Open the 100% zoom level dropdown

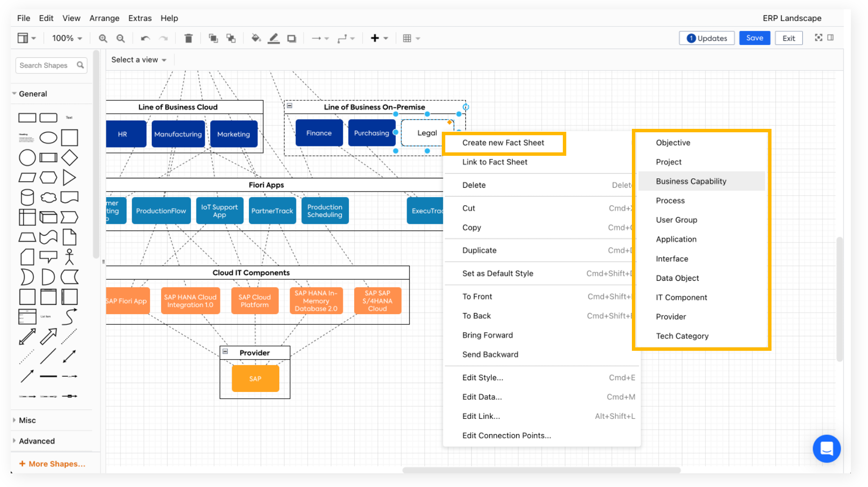tap(67, 38)
